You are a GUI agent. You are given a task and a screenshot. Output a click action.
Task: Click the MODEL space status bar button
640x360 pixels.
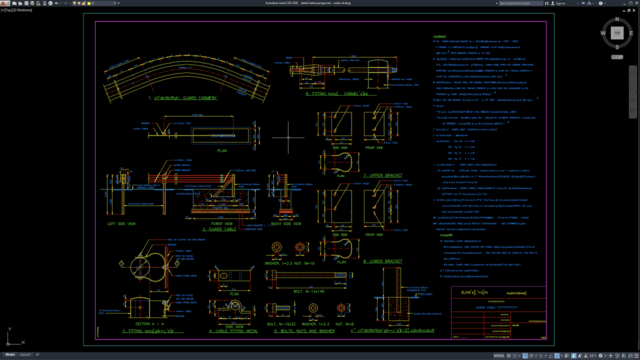coord(499,356)
